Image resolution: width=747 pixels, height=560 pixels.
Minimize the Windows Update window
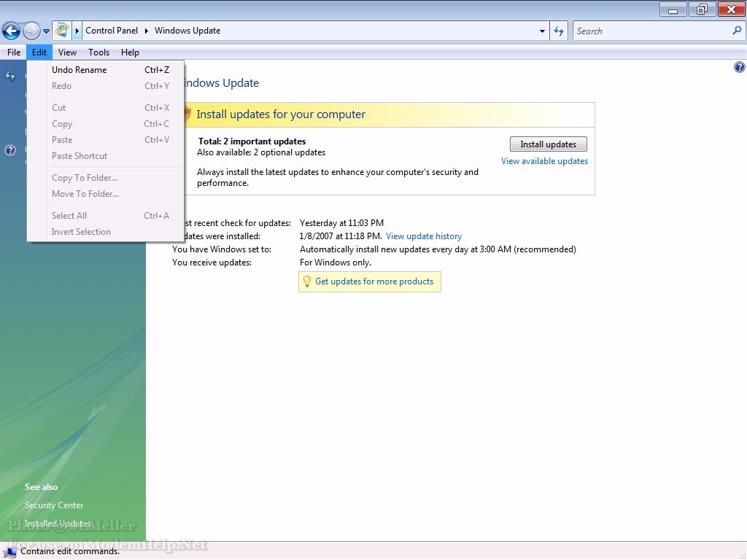pos(673,10)
